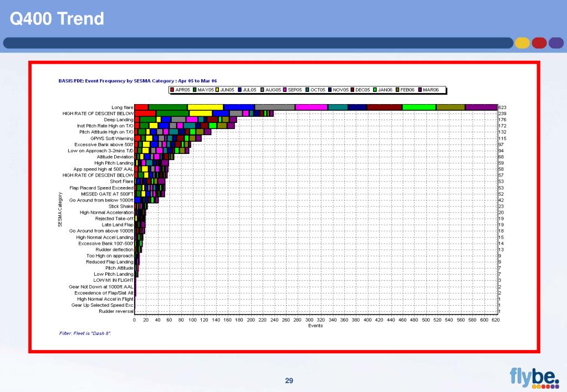Select the olive FEB06 legend swatch
567x392 pixels.
[x=397, y=90]
